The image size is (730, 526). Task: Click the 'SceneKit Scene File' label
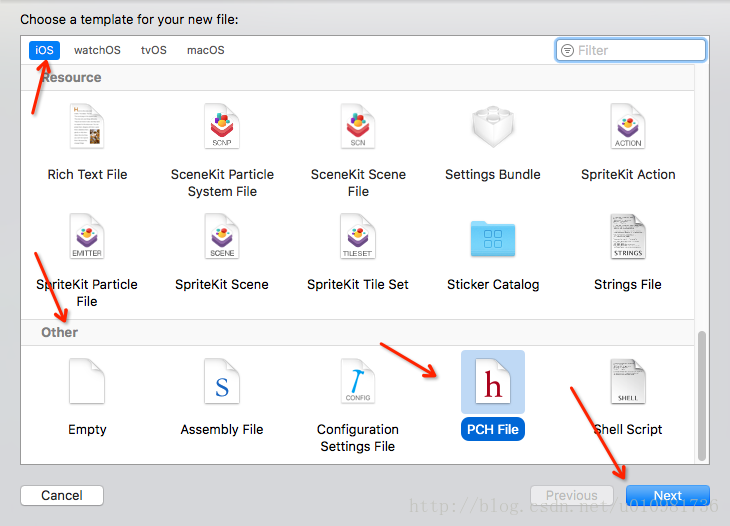click(x=358, y=183)
